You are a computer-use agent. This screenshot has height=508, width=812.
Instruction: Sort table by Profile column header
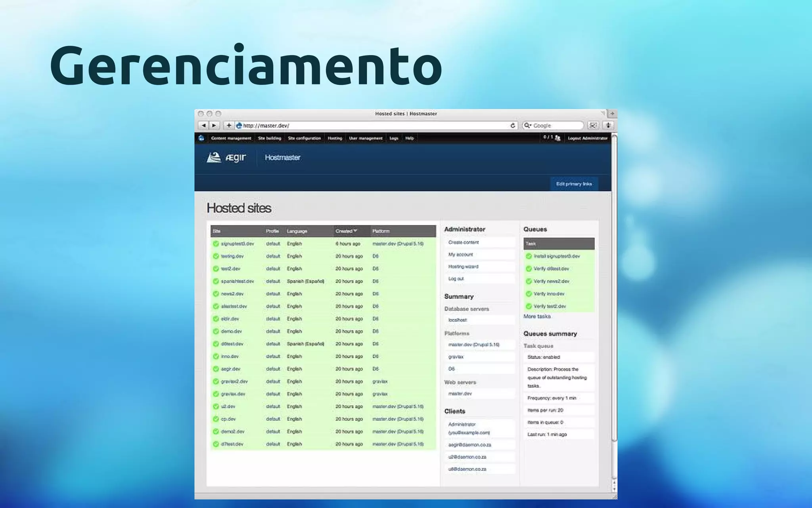click(272, 231)
